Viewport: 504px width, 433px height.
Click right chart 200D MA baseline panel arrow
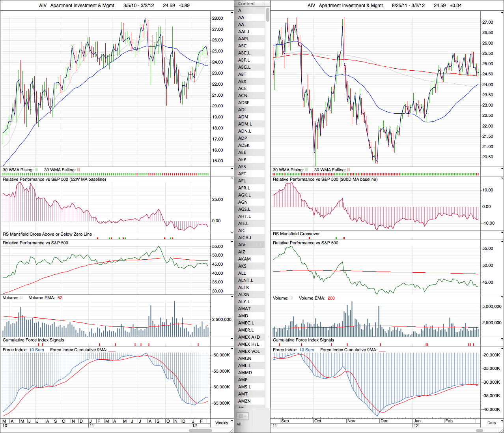pyautogui.click(x=502, y=179)
